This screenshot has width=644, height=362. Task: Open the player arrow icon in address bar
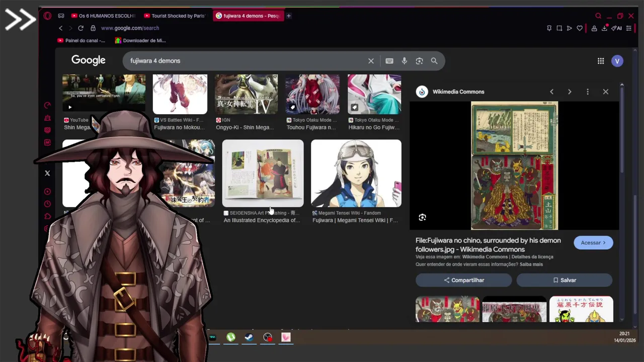click(x=569, y=28)
